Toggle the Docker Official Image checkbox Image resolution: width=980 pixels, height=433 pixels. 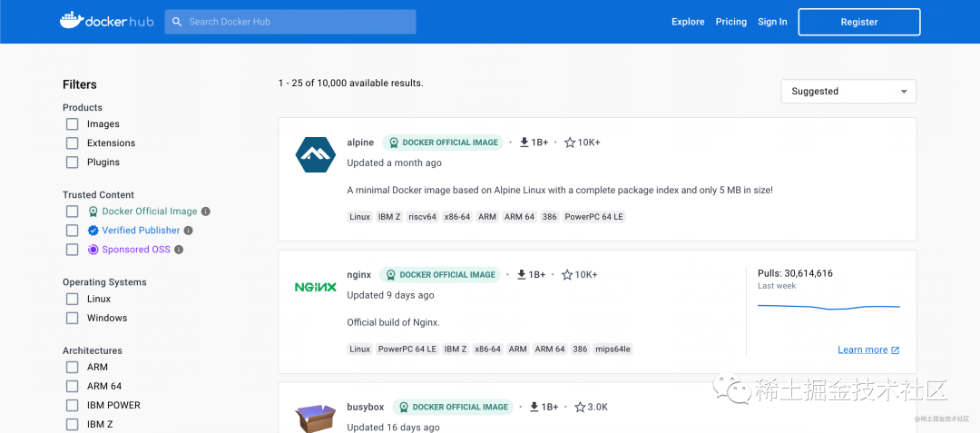(x=73, y=212)
